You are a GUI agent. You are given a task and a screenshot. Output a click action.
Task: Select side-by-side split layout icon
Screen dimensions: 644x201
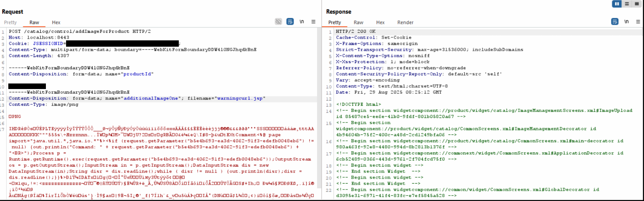point(617,4)
